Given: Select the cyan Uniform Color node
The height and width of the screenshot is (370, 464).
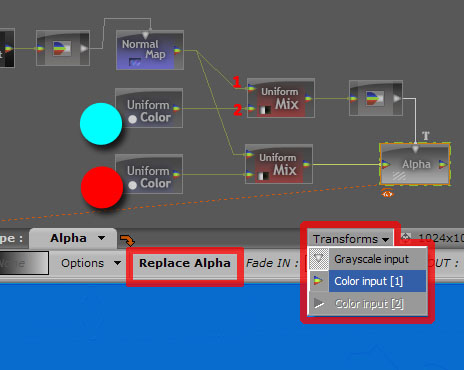Looking at the screenshot, I should (149, 108).
